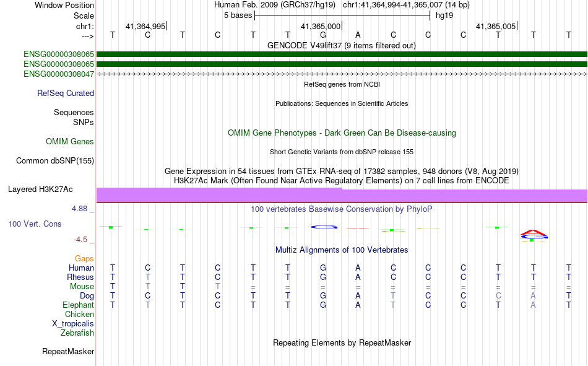Click the Scale label
The height and width of the screenshot is (366, 588).
84,15
